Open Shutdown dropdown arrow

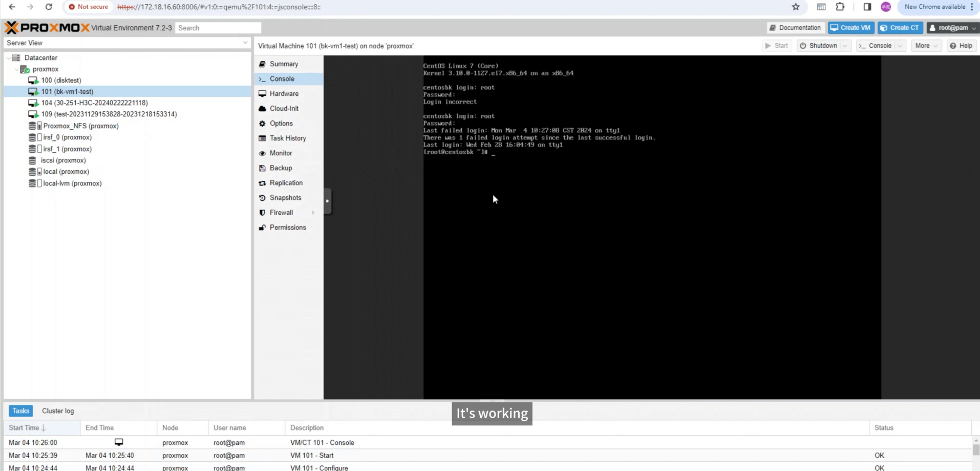pyautogui.click(x=845, y=46)
